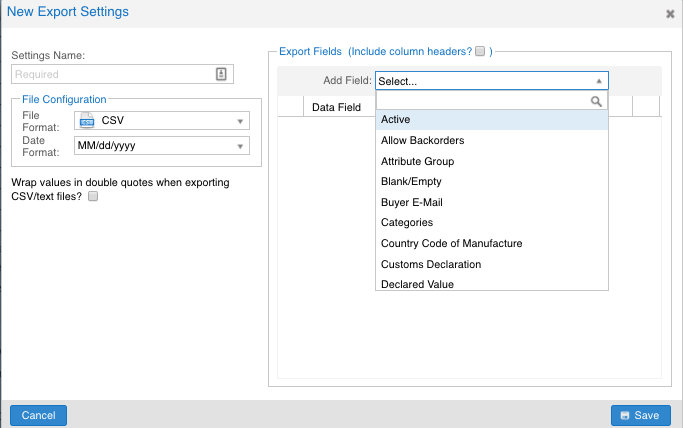
Task: Select Allow Backorders from the field list
Action: pyautogui.click(x=491, y=140)
